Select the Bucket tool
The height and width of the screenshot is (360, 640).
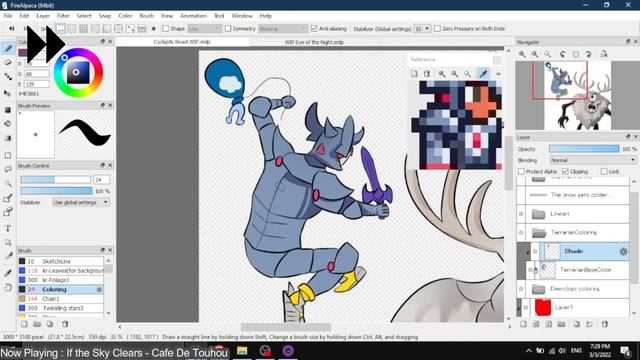(x=8, y=124)
